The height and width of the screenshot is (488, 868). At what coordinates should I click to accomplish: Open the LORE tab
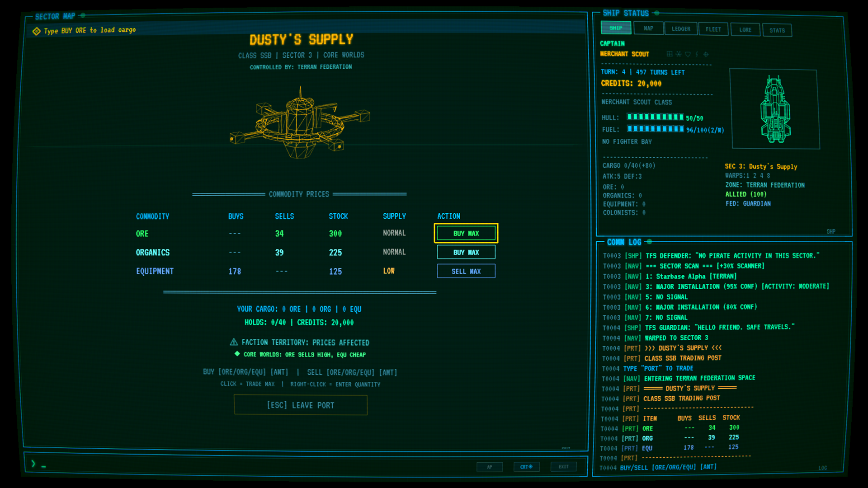pos(745,30)
